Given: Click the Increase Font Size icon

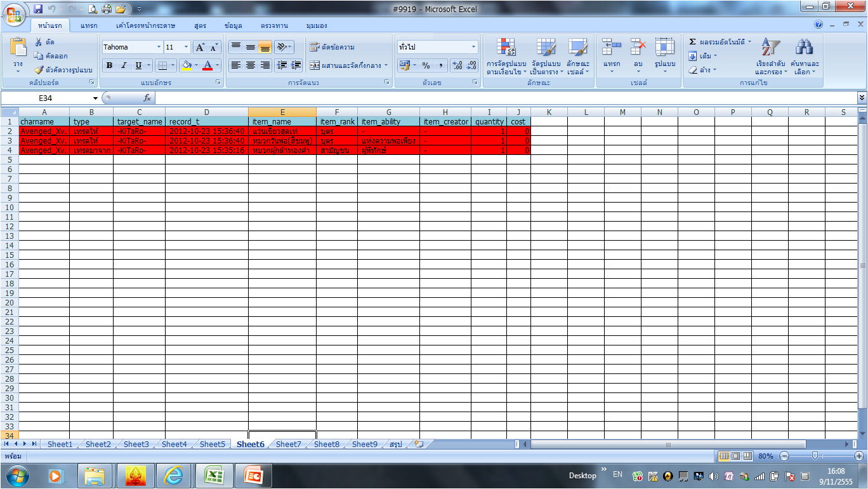Looking at the screenshot, I should click(x=200, y=47).
